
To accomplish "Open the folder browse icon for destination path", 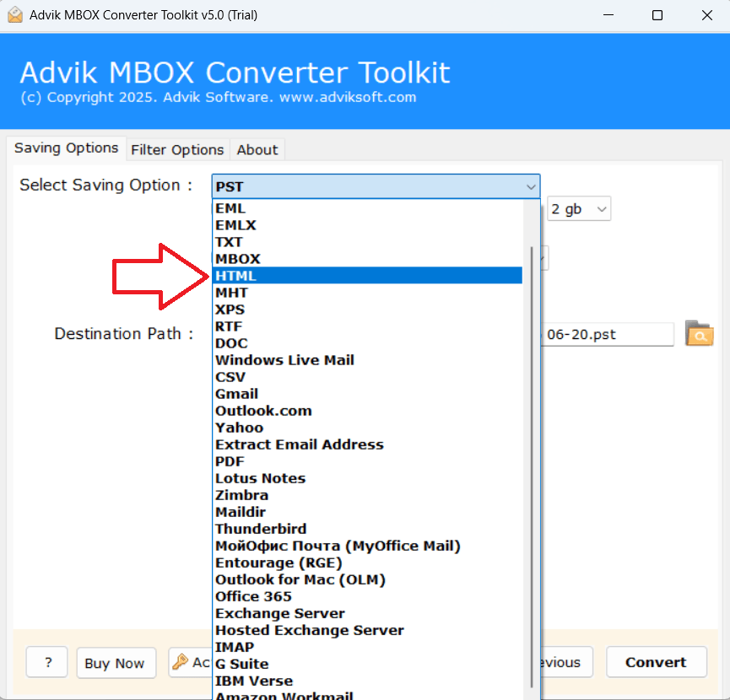I will [x=699, y=333].
